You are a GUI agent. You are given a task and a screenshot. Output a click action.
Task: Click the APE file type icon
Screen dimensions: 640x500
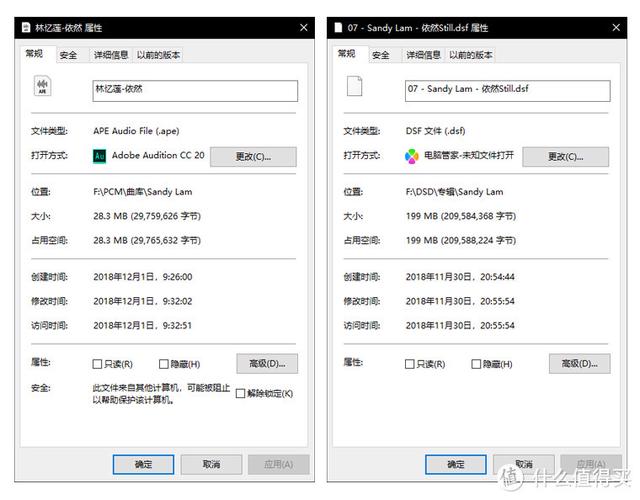pyautogui.click(x=42, y=86)
